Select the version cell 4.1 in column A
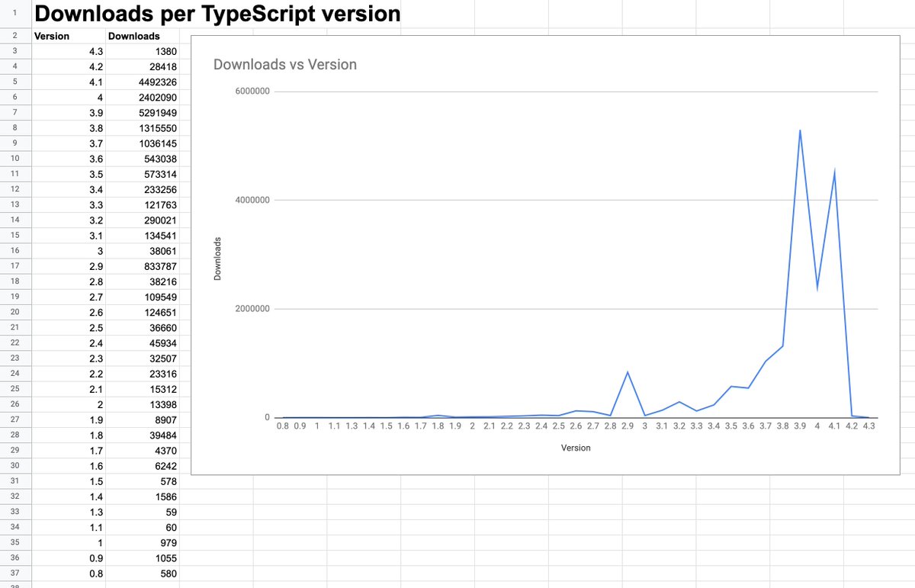Image resolution: width=915 pixels, height=588 pixels. (x=68, y=82)
